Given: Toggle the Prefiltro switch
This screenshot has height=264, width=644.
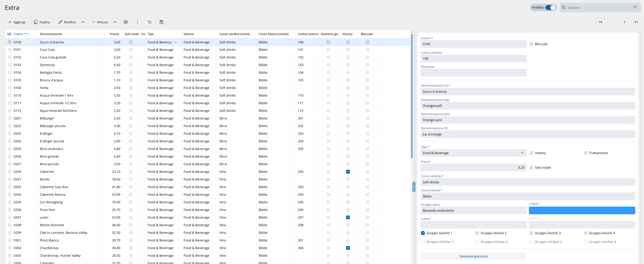Looking at the screenshot, I should [550, 7].
